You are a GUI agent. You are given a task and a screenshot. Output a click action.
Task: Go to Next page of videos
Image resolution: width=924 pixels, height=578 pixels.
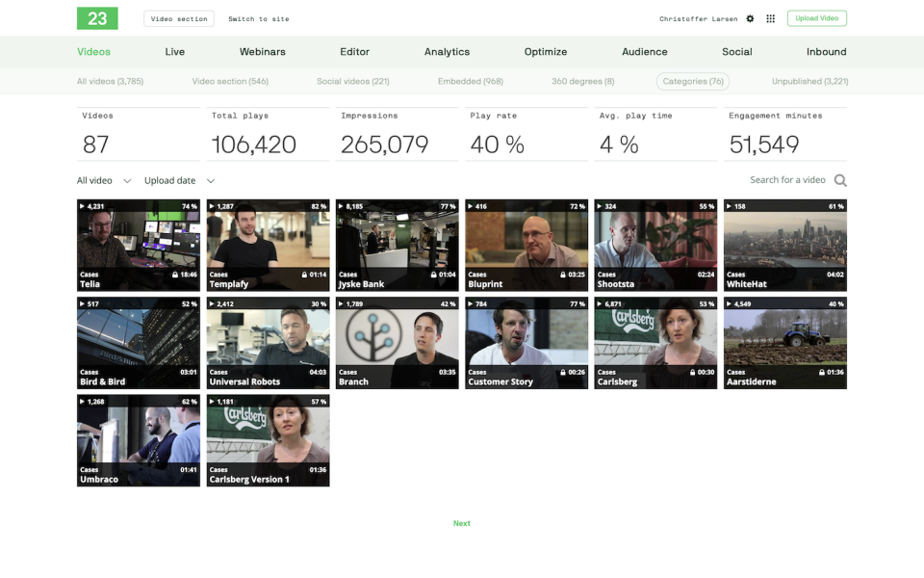pos(461,523)
